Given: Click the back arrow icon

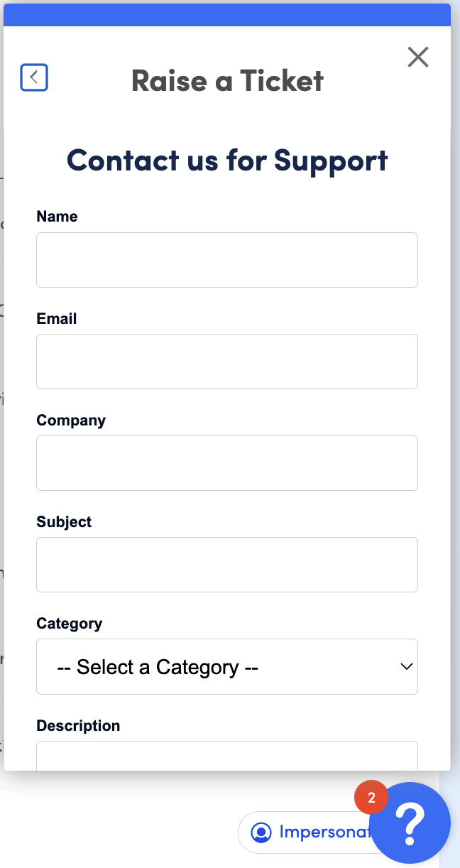Looking at the screenshot, I should [34, 77].
